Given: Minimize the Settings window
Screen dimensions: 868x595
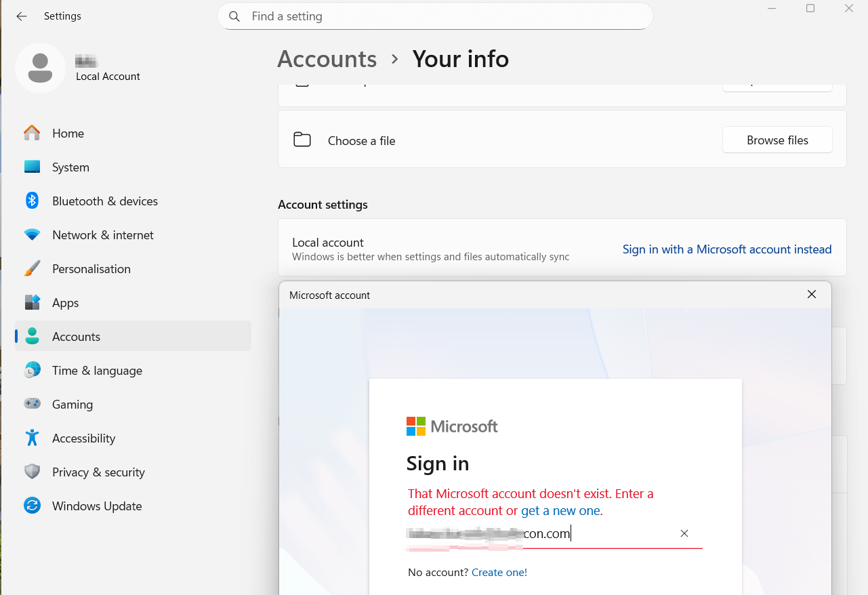Looking at the screenshot, I should [x=772, y=8].
